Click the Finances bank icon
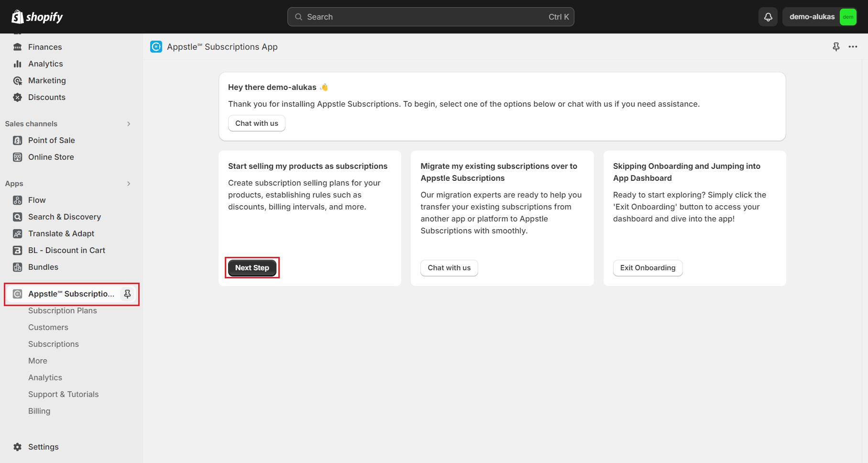Image resolution: width=868 pixels, height=463 pixels. point(18,47)
